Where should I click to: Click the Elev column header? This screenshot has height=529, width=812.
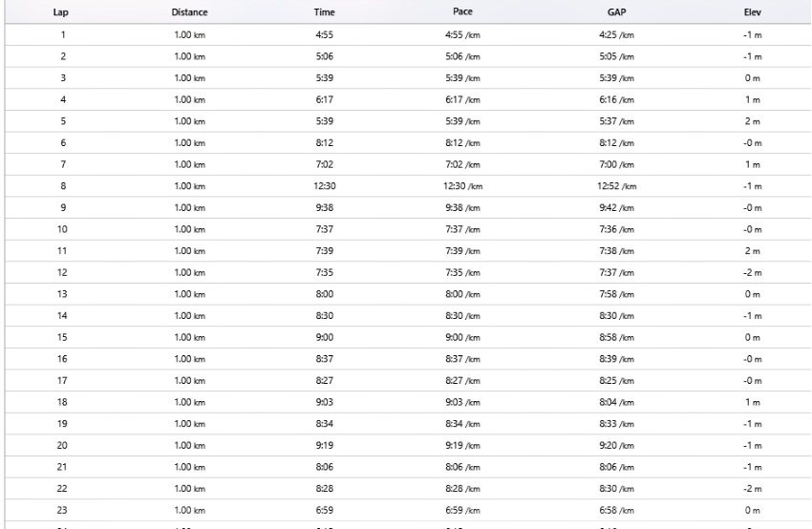[753, 12]
